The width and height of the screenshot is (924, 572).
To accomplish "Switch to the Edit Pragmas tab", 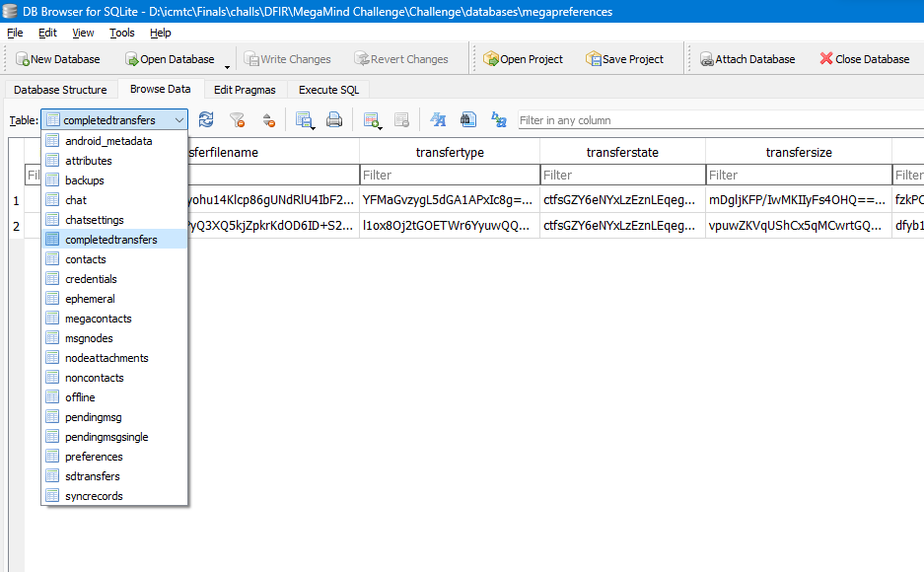I will click(x=245, y=90).
